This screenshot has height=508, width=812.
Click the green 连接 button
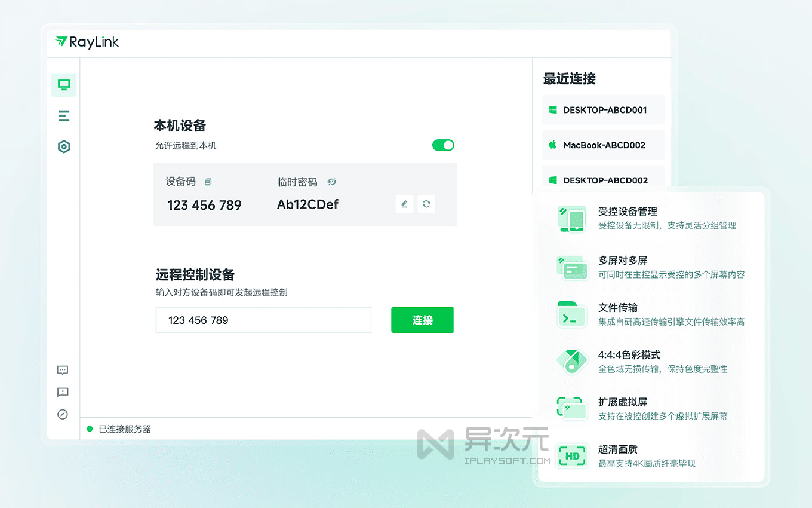coord(422,320)
